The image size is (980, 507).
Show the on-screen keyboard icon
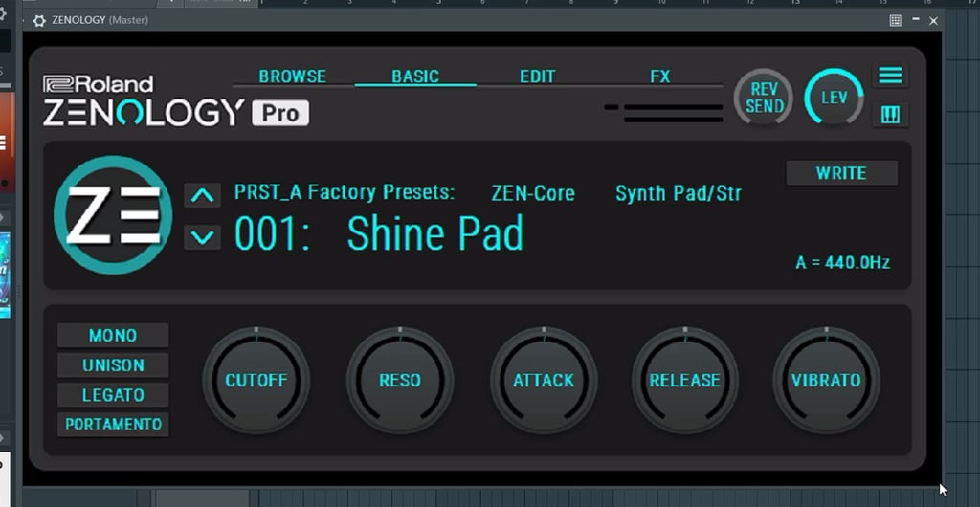[890, 115]
